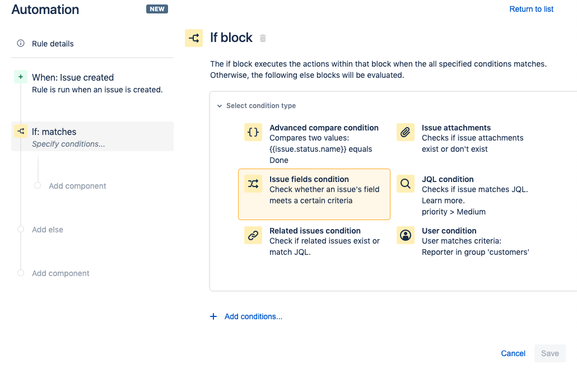
Task: Click the circle node beside Add else
Action: pos(20,230)
